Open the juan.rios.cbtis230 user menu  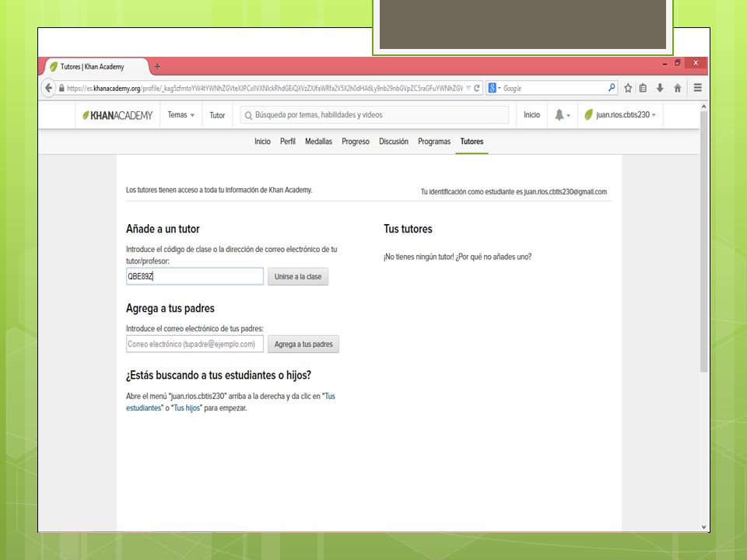[x=620, y=115]
